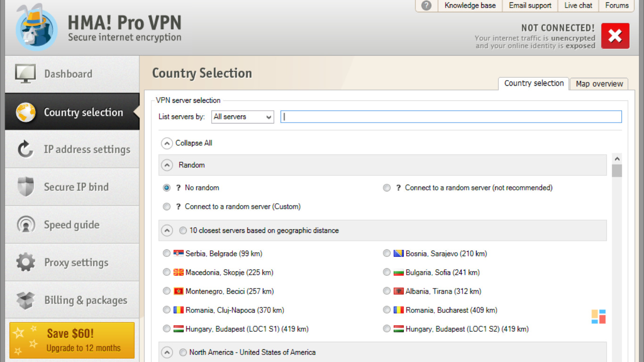
Task: Click the server list scrollbar thumb
Action: [617, 171]
